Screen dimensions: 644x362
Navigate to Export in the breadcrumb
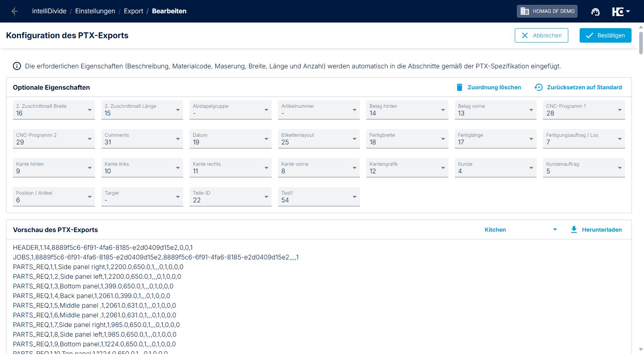(133, 11)
